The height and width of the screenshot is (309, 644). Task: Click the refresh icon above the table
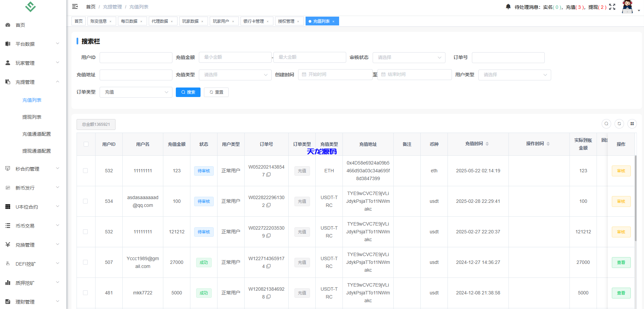pyautogui.click(x=619, y=124)
